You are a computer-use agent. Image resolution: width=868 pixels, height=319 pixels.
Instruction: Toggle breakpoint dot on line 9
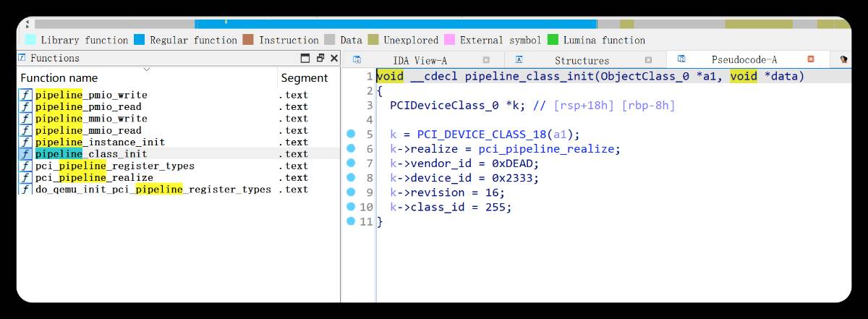[351, 192]
